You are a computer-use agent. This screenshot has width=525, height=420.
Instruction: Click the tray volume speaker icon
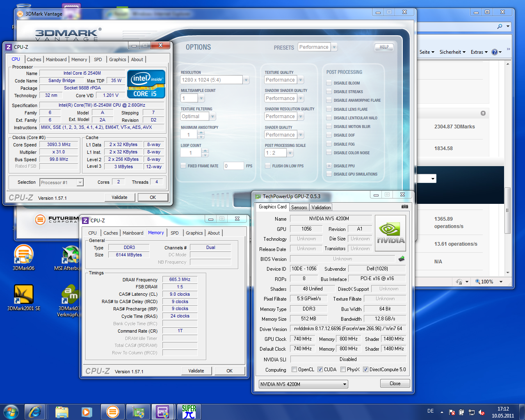pyautogui.click(x=482, y=412)
